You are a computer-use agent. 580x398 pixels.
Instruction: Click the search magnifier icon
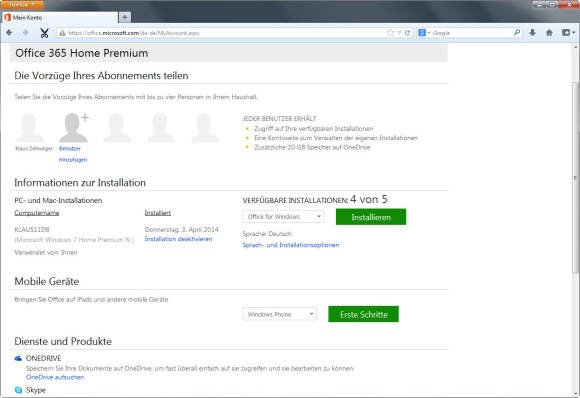[517, 33]
